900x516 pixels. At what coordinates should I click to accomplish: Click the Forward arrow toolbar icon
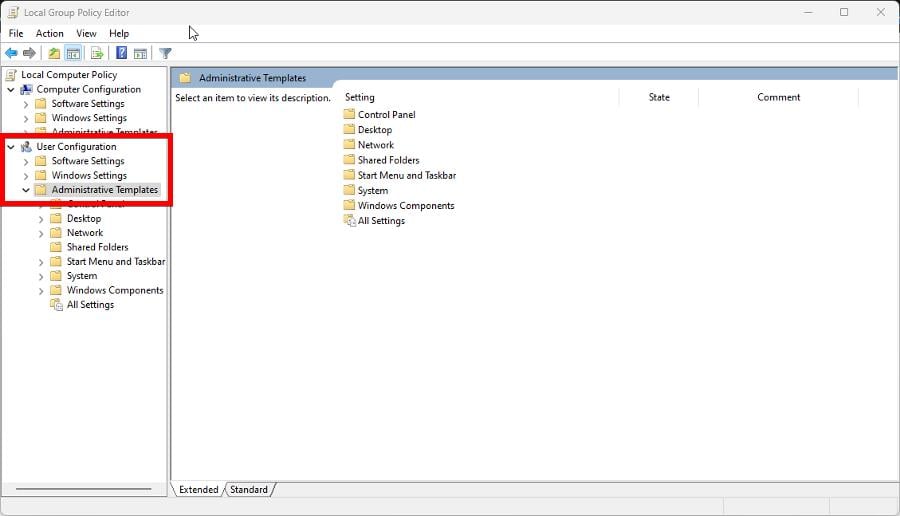(29, 53)
